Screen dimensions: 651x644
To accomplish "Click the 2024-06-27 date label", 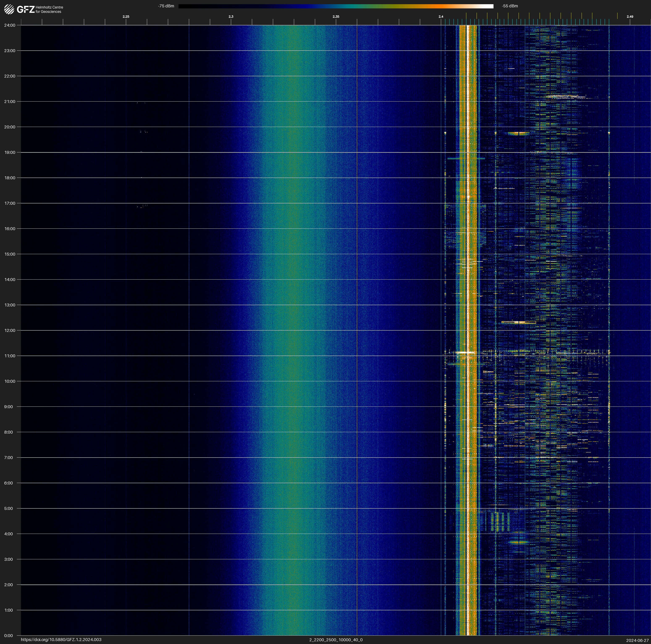I will coord(637,640).
